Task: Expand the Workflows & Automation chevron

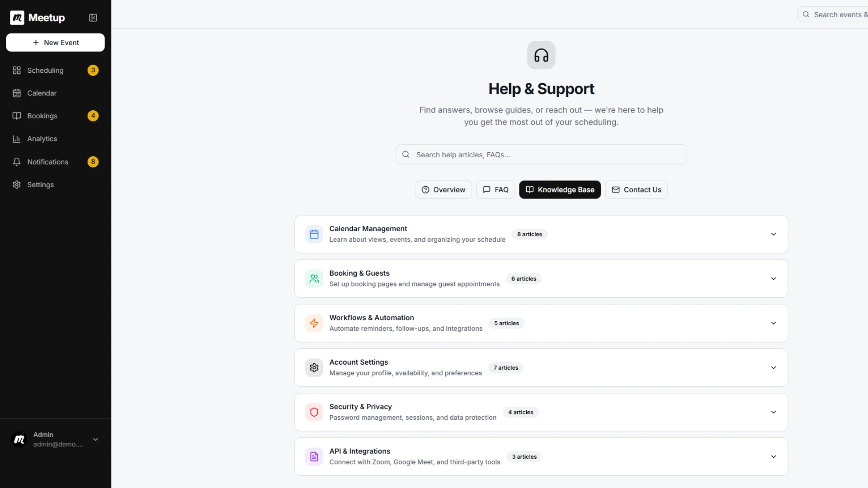Action: (774, 323)
